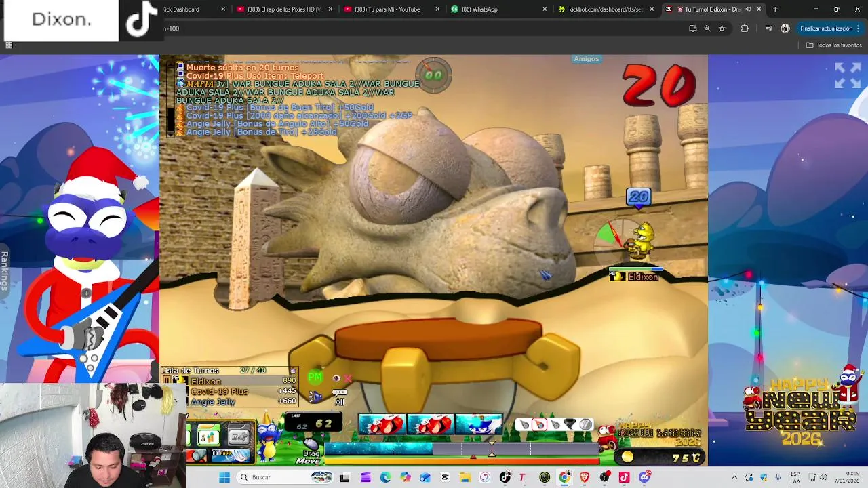The image size is (868, 488).
Task: Open the El rap de los Pixies tab
Action: [283, 9]
